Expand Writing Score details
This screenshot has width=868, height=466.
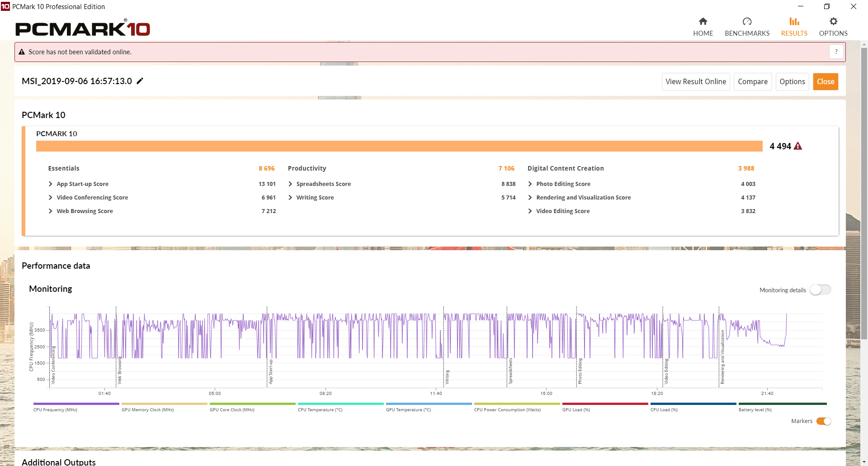(x=290, y=198)
